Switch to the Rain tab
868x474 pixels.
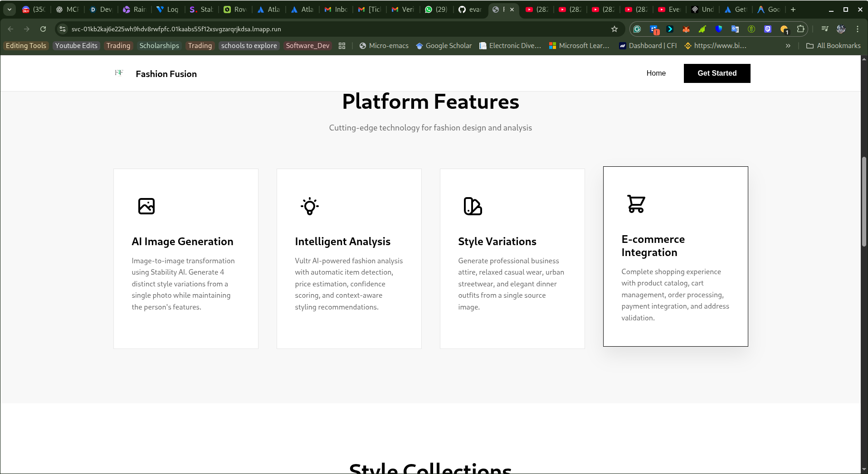(134, 10)
